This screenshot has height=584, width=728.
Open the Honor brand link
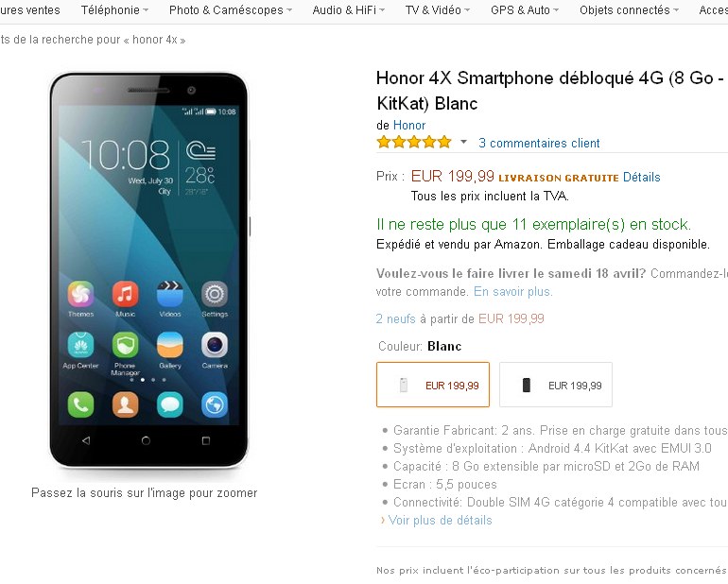[x=409, y=125]
